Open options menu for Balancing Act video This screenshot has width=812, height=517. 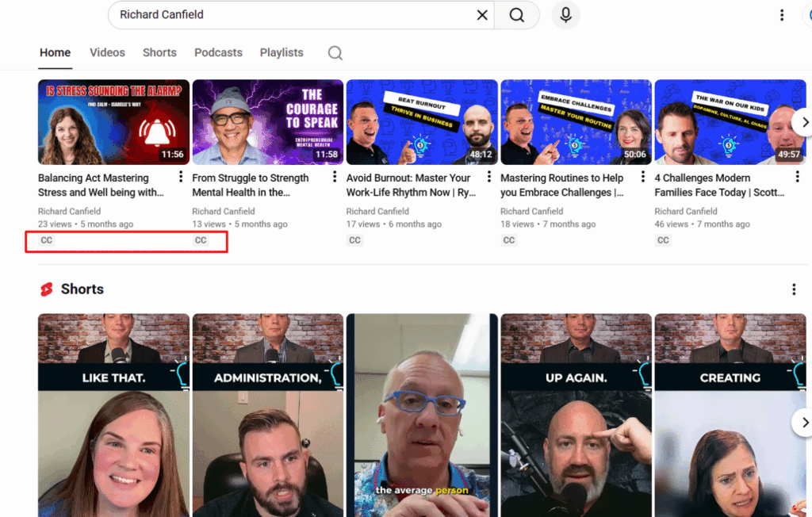[181, 177]
